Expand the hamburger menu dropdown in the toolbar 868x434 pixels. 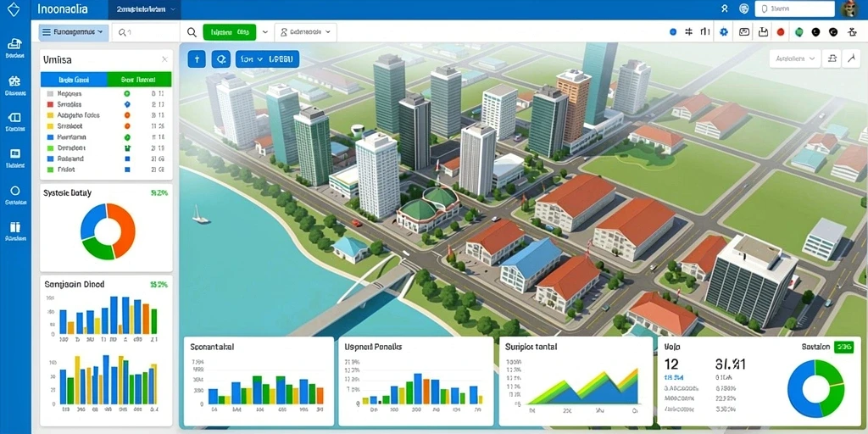coord(73,33)
